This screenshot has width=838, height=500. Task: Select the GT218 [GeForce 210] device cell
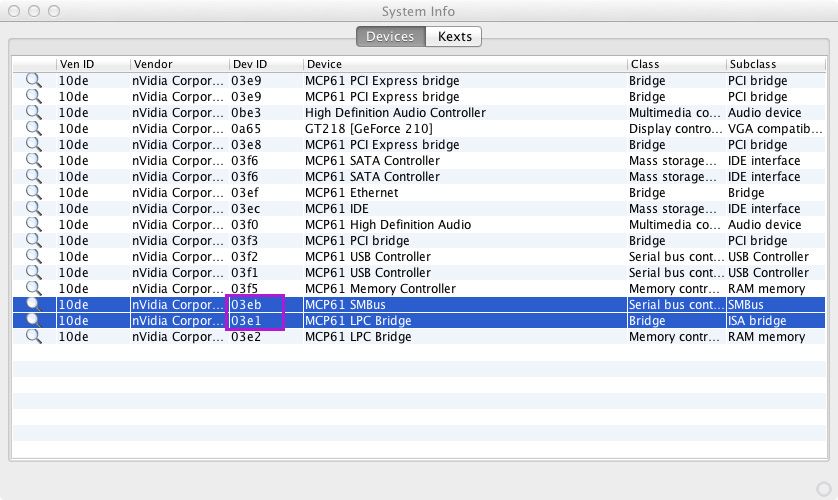tap(369, 129)
